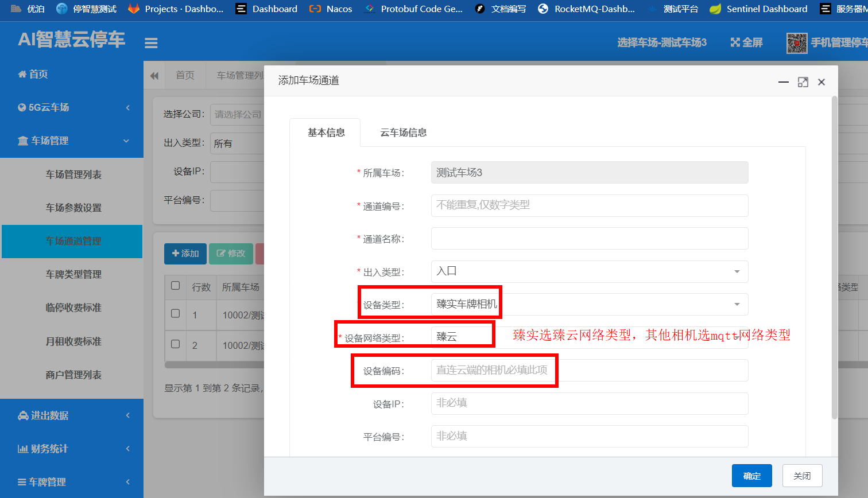The width and height of the screenshot is (868, 498).
Task: Click the AI智慧云停车 logo
Action: click(x=71, y=40)
